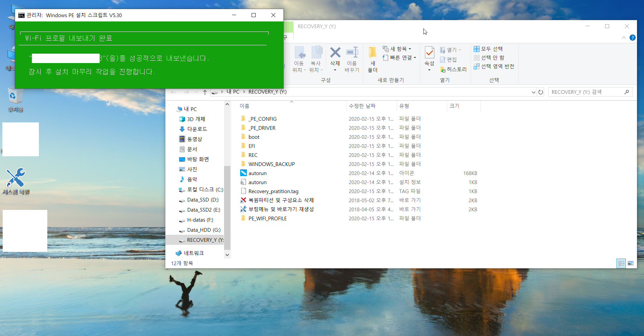Collapse the ribbon with the chevron
644x336 pixels.
pyautogui.click(x=624, y=38)
